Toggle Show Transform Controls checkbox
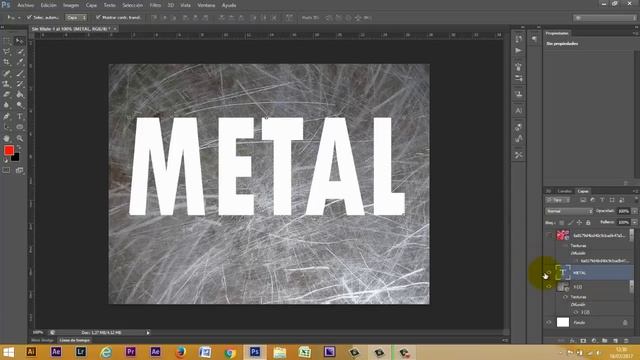The width and height of the screenshot is (640, 360). point(98,18)
